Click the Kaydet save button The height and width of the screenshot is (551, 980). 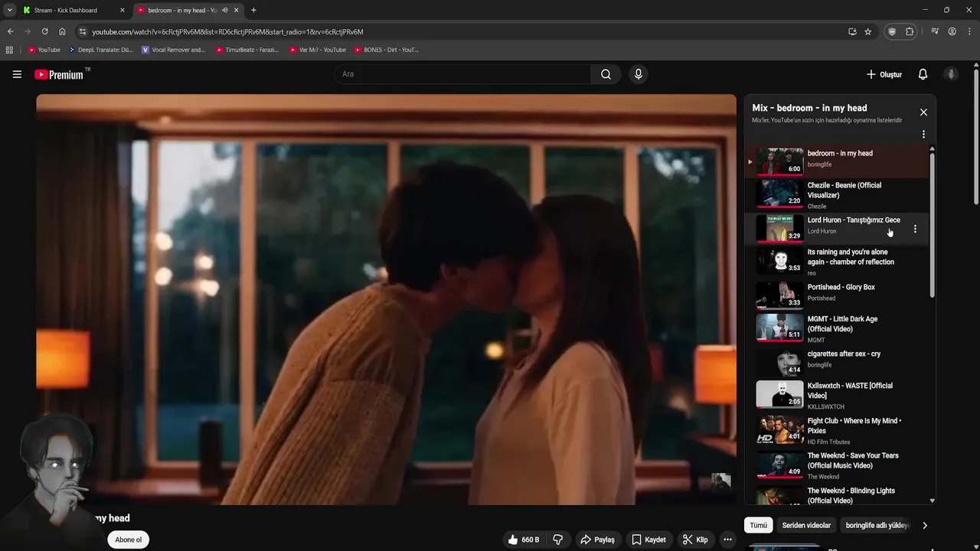[x=648, y=540]
